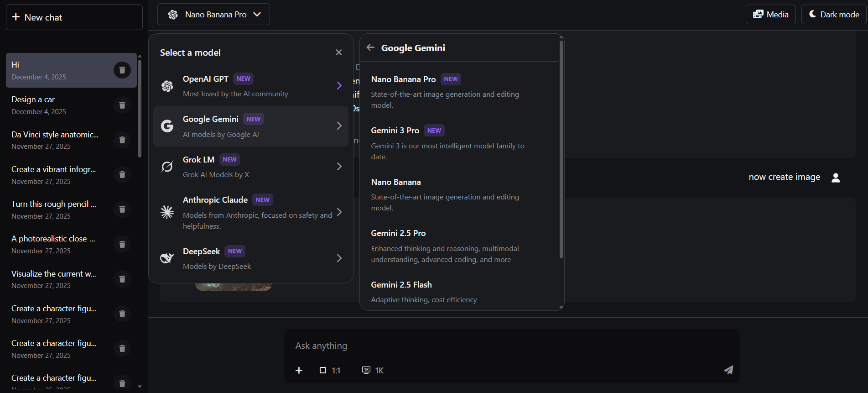Image resolution: width=868 pixels, height=393 pixels.
Task: Open the Media gallery button
Action: (x=771, y=15)
